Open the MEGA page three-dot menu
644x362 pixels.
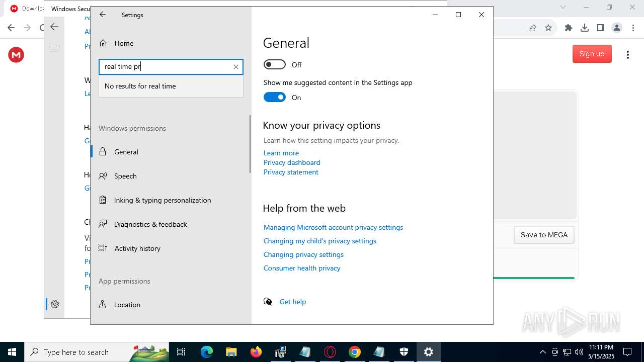point(627,54)
